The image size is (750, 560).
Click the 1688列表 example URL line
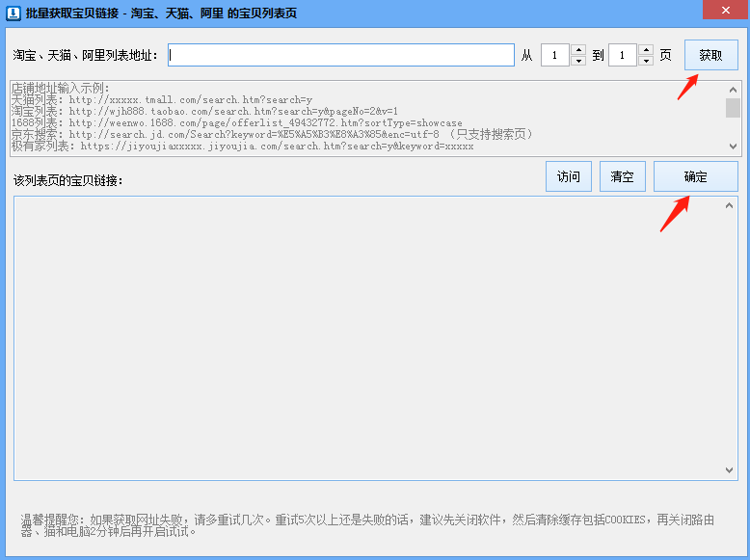(237, 123)
